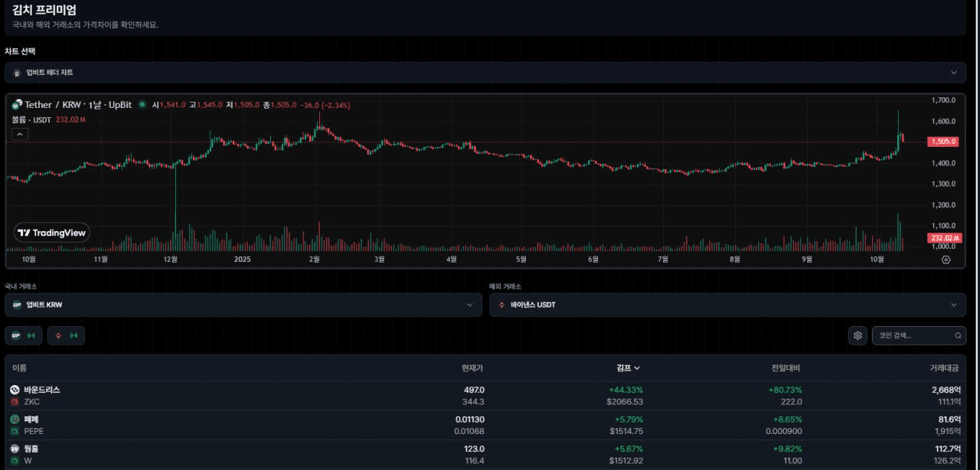Click the 바운드리스 coin logo icon
Viewport: 980px width, 470px height.
pyautogui.click(x=15, y=390)
